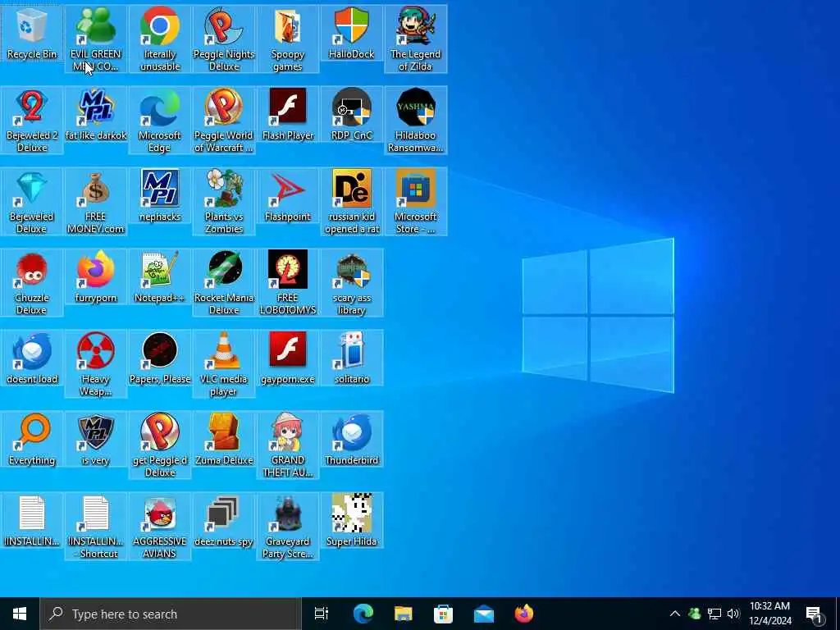Screen dimensions: 840x630
Task: Select the Notepad++ shortcut
Action: pos(160,277)
